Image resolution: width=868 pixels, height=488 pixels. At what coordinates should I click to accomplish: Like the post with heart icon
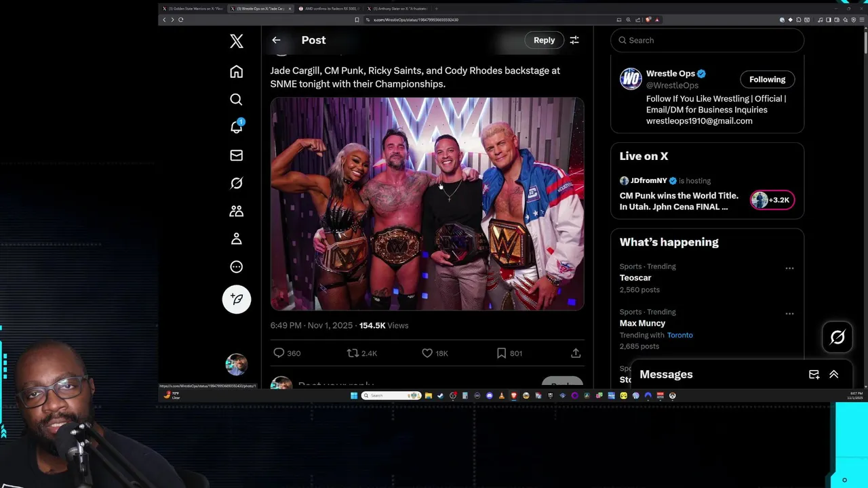pos(427,353)
